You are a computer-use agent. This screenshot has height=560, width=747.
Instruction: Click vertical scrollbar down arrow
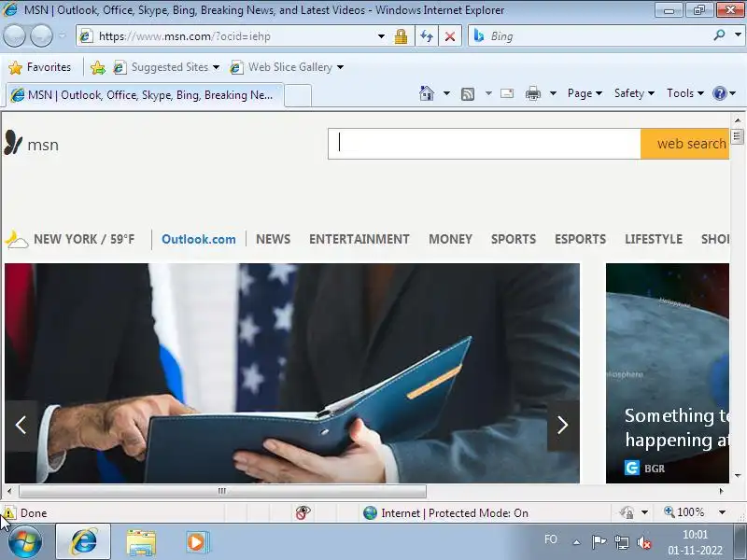pyautogui.click(x=738, y=475)
